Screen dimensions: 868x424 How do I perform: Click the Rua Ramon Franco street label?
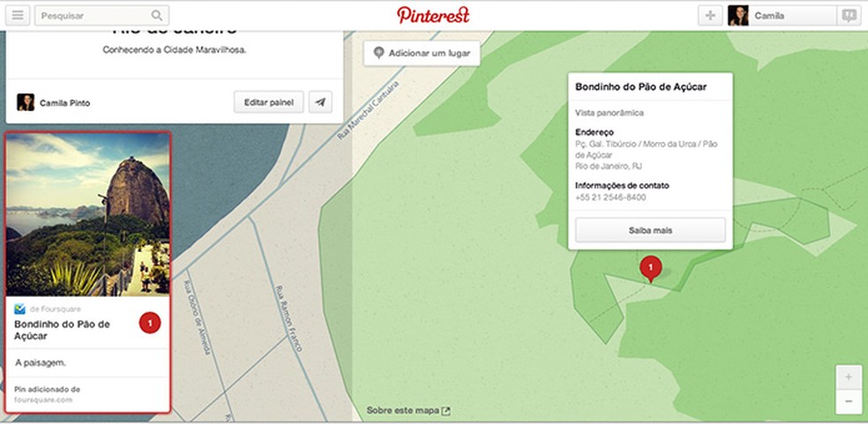[289, 318]
